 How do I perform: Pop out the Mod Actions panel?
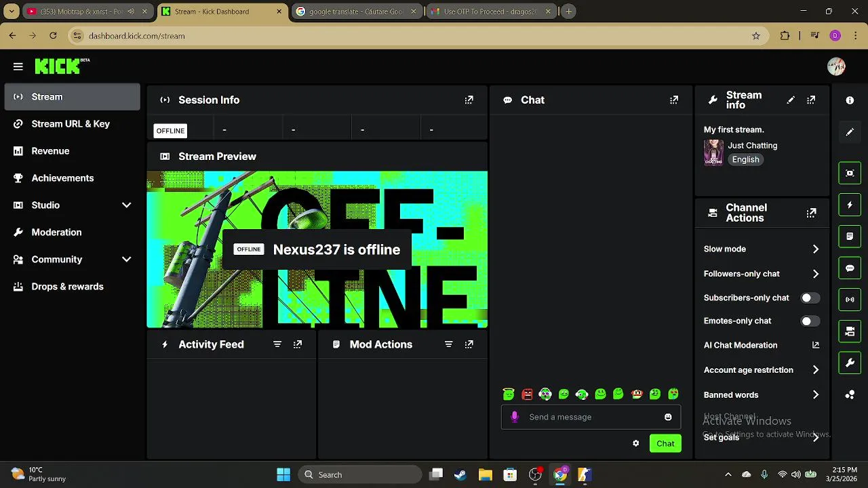(x=469, y=344)
